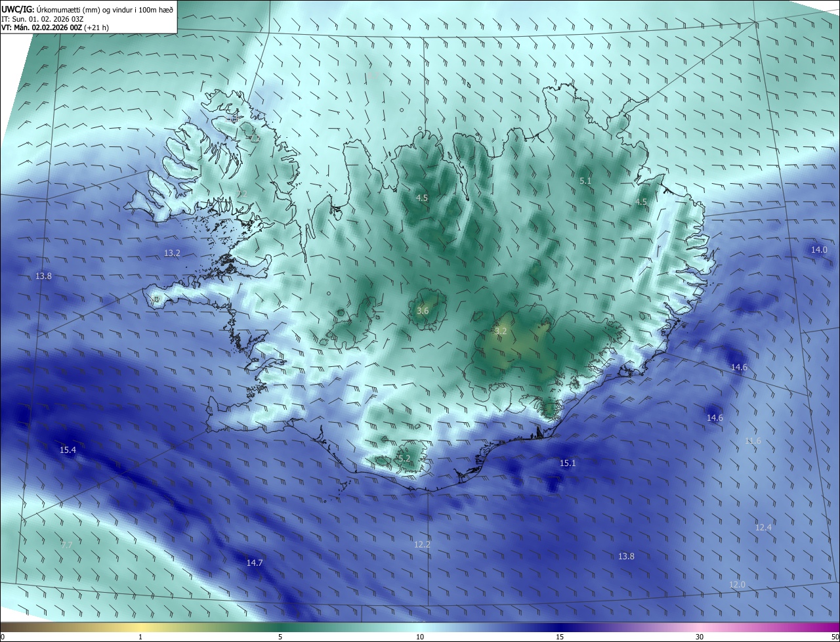Click the color scale tick label 5
The width and height of the screenshot is (840, 642).
click(x=280, y=637)
